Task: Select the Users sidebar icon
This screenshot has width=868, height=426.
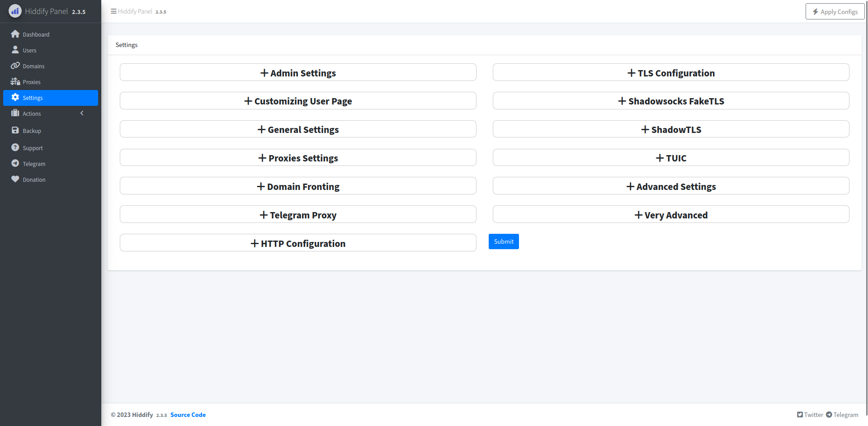Action: click(x=15, y=49)
